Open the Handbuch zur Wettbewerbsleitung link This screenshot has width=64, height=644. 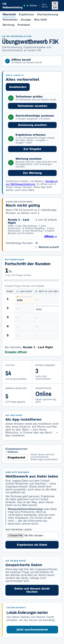point(32,183)
